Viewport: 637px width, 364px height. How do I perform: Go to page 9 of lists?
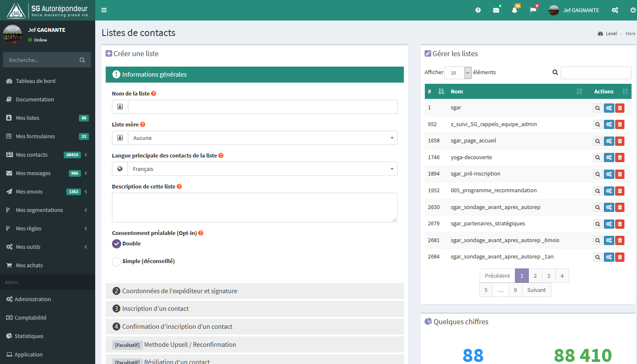(515, 290)
